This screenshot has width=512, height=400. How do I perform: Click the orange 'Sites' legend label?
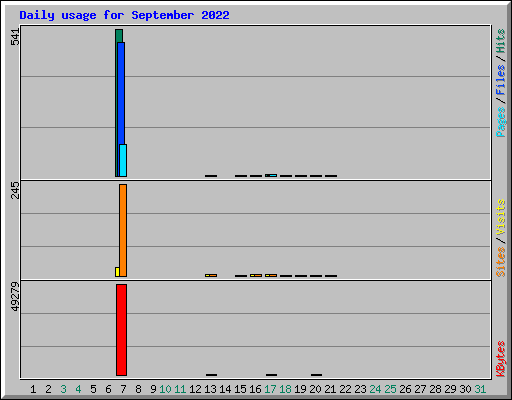501,262
